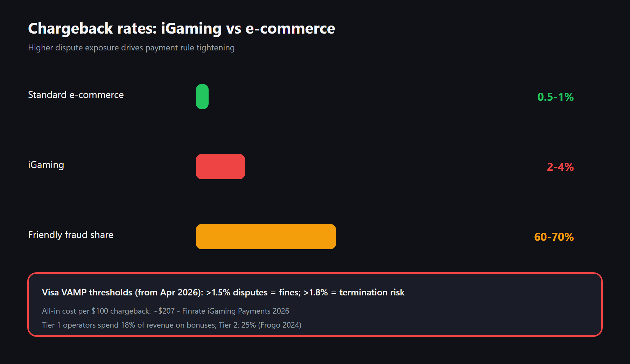Image resolution: width=630 pixels, height=364 pixels.
Task: Click the termination risk text in callout
Action: pyautogui.click(x=372, y=293)
